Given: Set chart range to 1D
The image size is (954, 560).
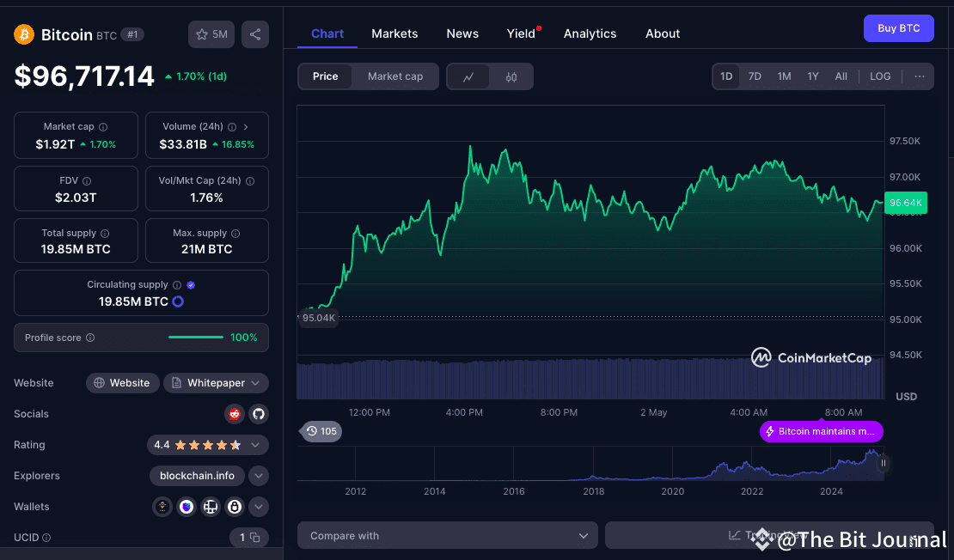Looking at the screenshot, I should point(726,76).
